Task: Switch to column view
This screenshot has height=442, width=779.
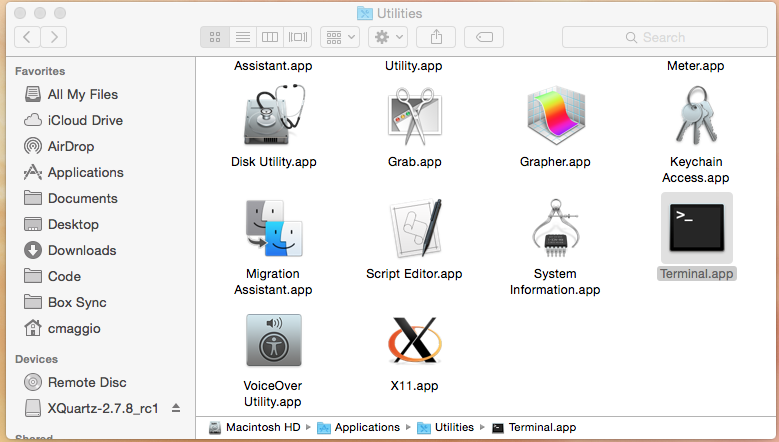Action: 270,37
